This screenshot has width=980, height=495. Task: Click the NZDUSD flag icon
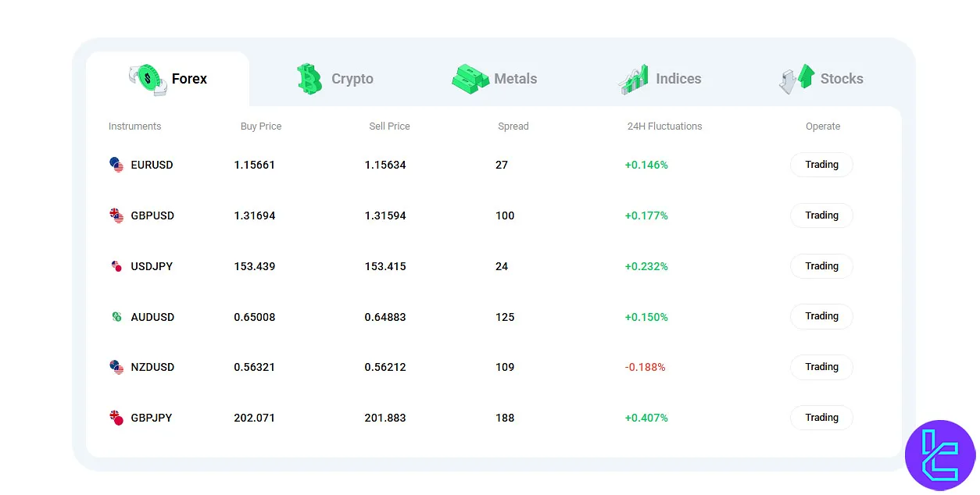116,367
